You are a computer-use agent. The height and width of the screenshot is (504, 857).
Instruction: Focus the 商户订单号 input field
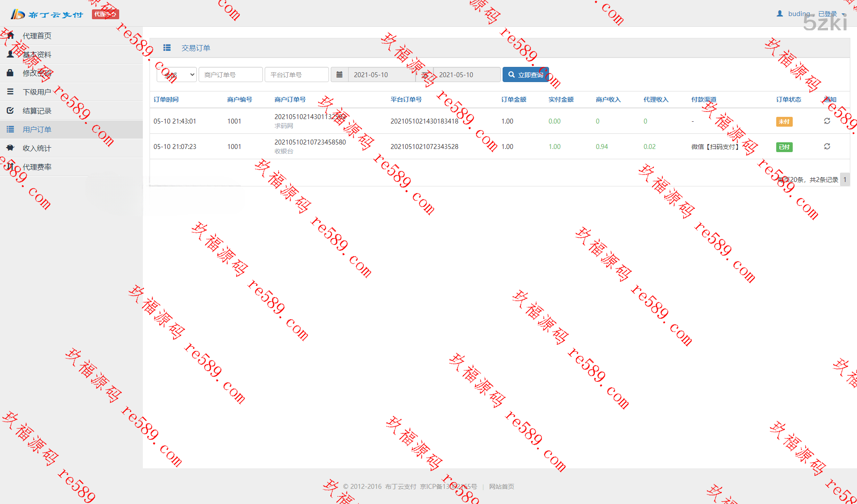(230, 74)
